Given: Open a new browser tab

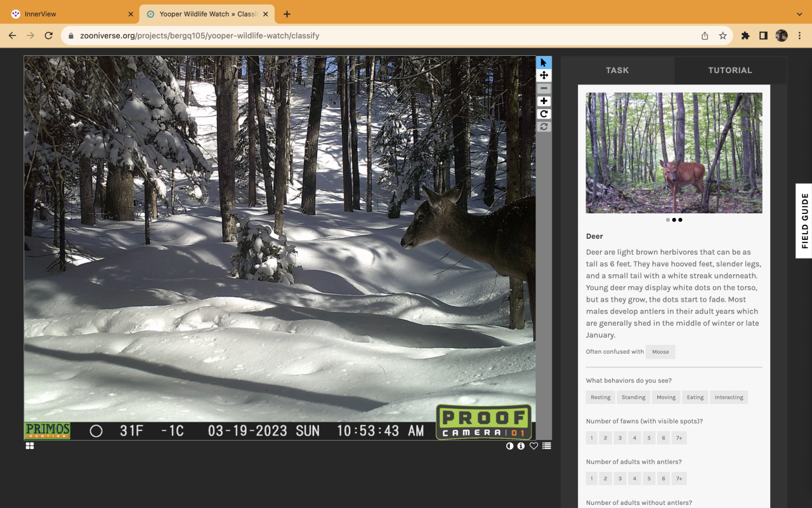Looking at the screenshot, I should point(287,14).
